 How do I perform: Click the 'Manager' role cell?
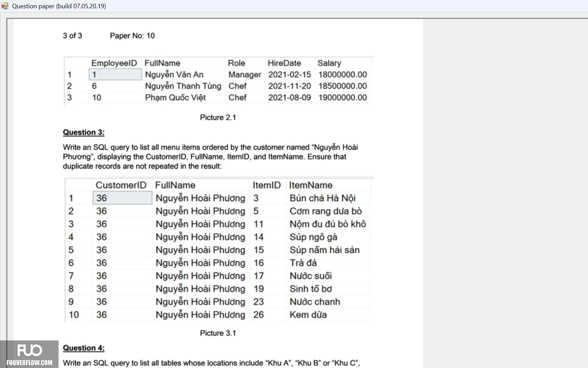[245, 74]
